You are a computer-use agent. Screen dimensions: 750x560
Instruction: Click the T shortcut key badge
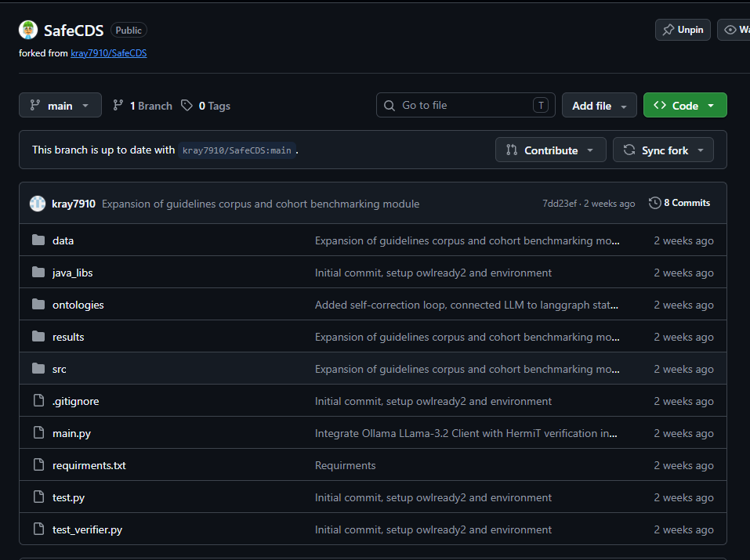(541, 105)
